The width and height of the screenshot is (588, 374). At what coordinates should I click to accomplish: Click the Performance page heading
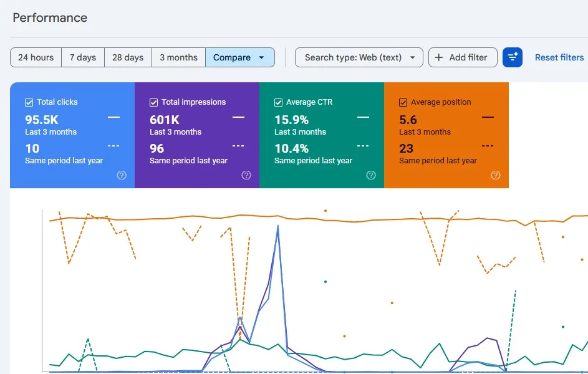pos(50,17)
